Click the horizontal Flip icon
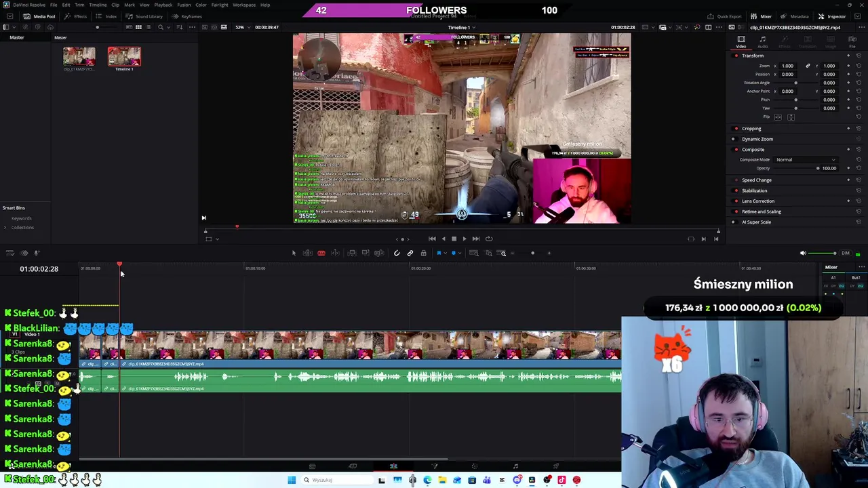This screenshot has width=868, height=488. 778,117
